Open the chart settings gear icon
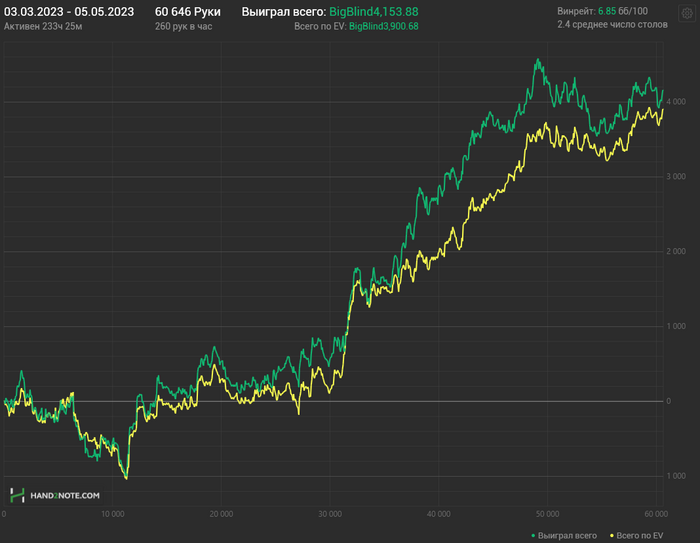The width and height of the screenshot is (700, 543). tap(687, 13)
